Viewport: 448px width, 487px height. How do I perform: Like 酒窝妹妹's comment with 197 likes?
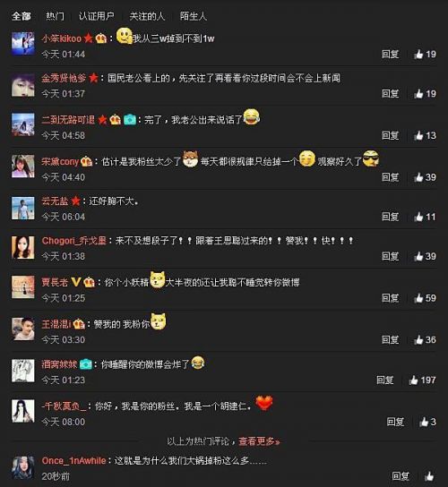click(422, 380)
